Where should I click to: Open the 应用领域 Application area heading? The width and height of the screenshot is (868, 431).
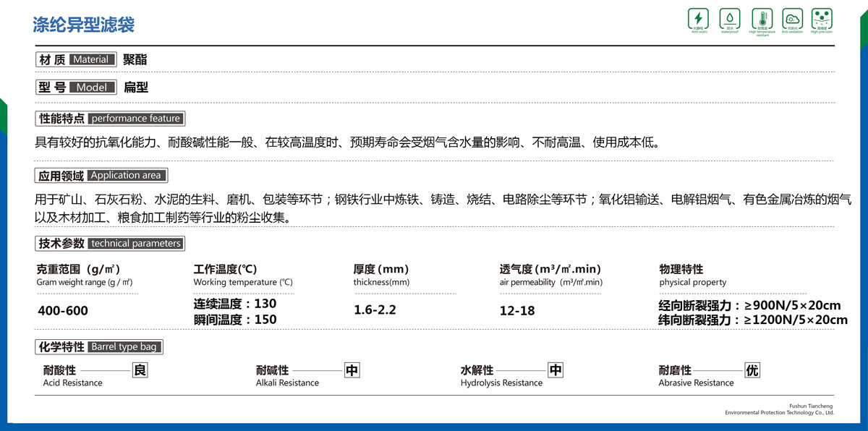pyautogui.click(x=101, y=175)
